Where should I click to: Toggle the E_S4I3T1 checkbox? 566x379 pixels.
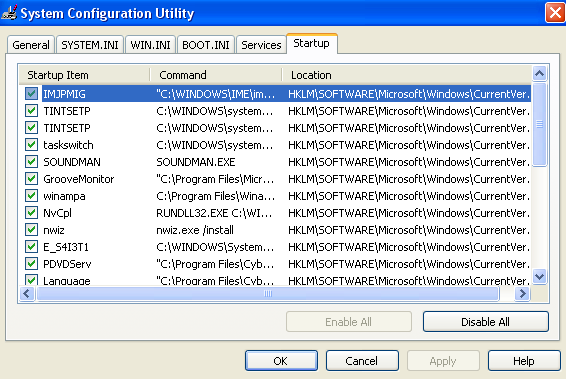31,247
